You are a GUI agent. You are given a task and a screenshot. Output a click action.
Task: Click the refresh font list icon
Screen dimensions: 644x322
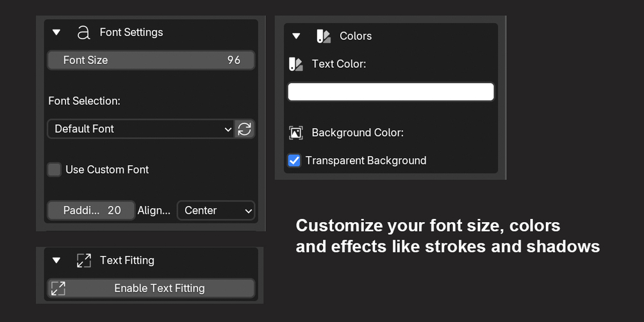(x=244, y=129)
